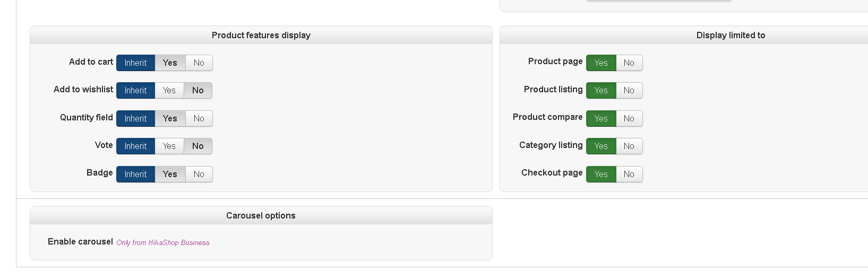Image resolution: width=868 pixels, height=279 pixels.
Task: Select Yes for Category listing
Action: point(601,146)
